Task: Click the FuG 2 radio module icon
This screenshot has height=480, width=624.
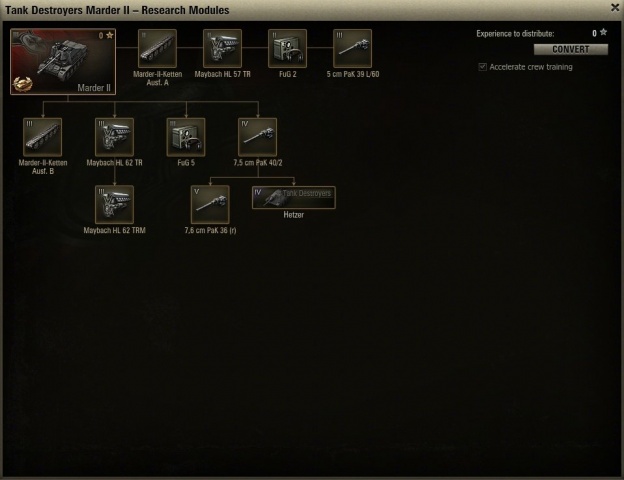Action: point(287,48)
